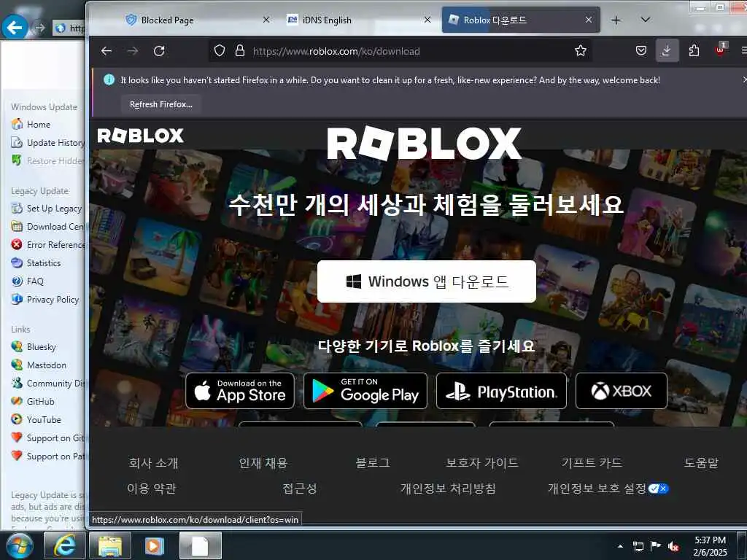Open the 도움말 footer link
Viewport: 747px width, 560px height.
pyautogui.click(x=701, y=463)
